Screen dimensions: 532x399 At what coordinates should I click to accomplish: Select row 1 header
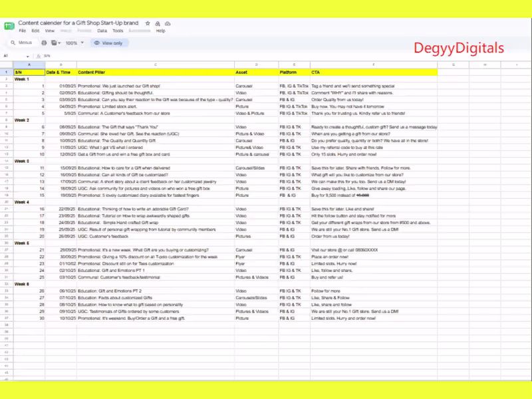pos(7,72)
